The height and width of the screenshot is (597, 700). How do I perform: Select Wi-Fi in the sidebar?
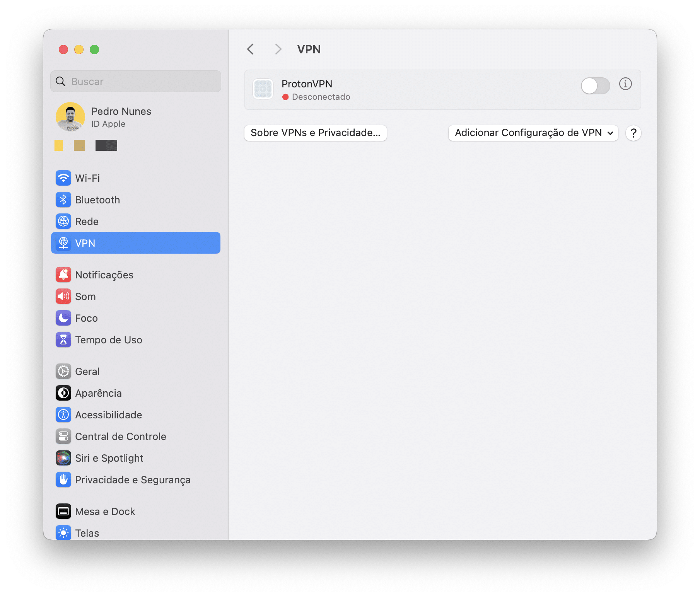pos(136,178)
